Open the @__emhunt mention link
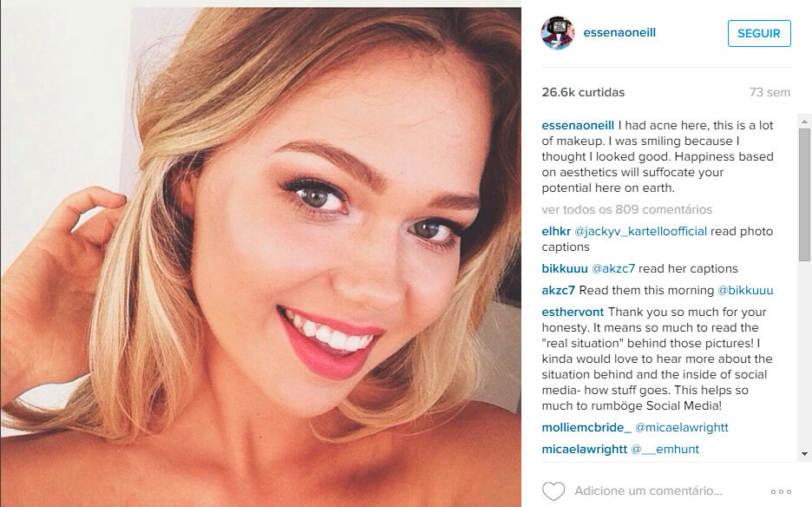 click(x=665, y=449)
